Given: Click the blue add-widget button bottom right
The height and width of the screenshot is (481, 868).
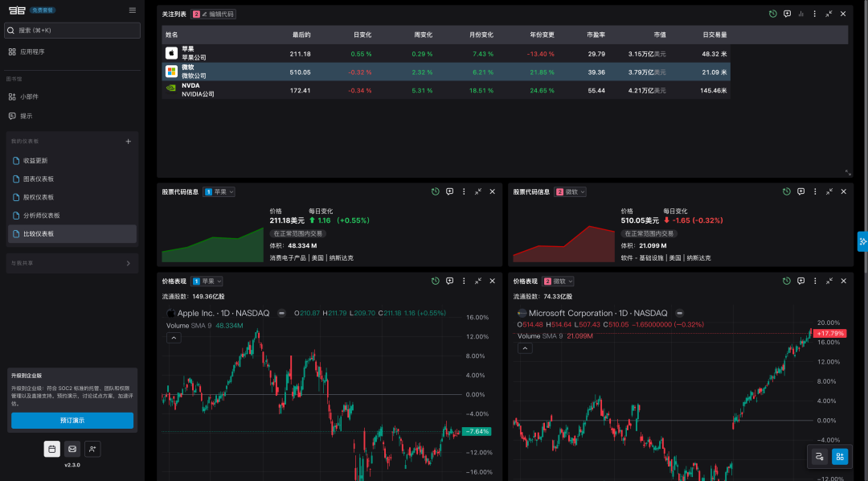Looking at the screenshot, I should point(840,457).
